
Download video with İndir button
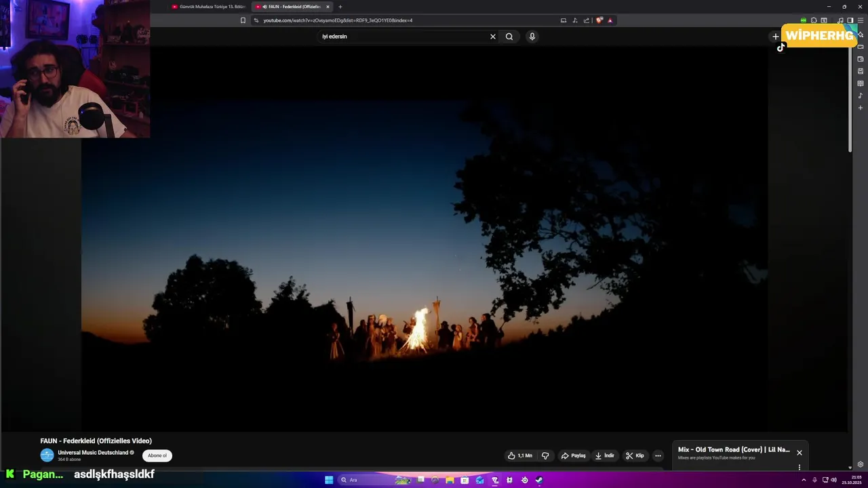(x=605, y=455)
